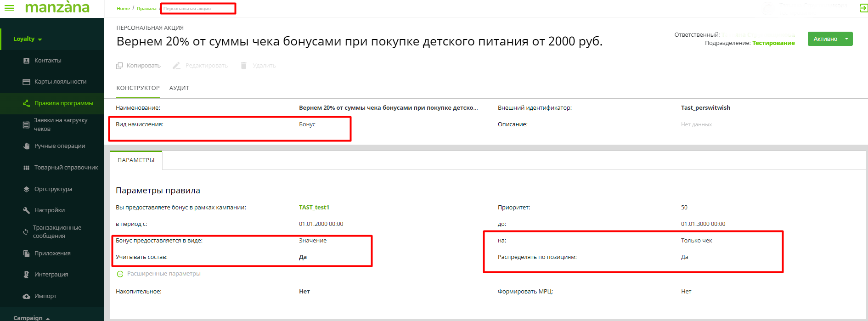Click the Ручные операции hand icon
The image size is (868, 321).
tap(26, 146)
